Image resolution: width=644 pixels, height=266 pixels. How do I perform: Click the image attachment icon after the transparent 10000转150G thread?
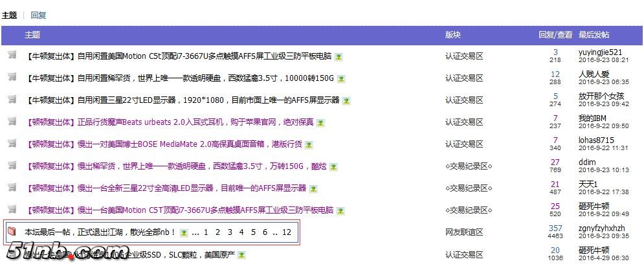point(341,79)
